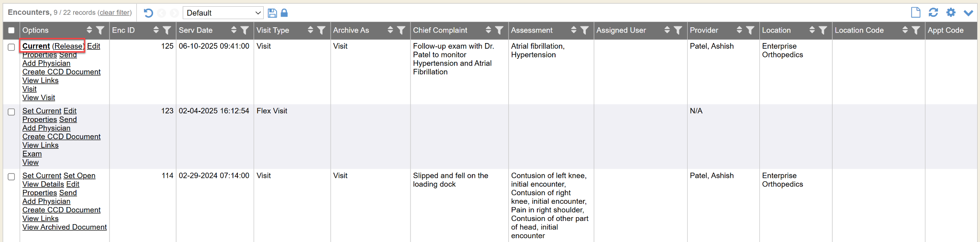Click the Assessment column header
The height and width of the screenshot is (242, 980).
pos(532,30)
